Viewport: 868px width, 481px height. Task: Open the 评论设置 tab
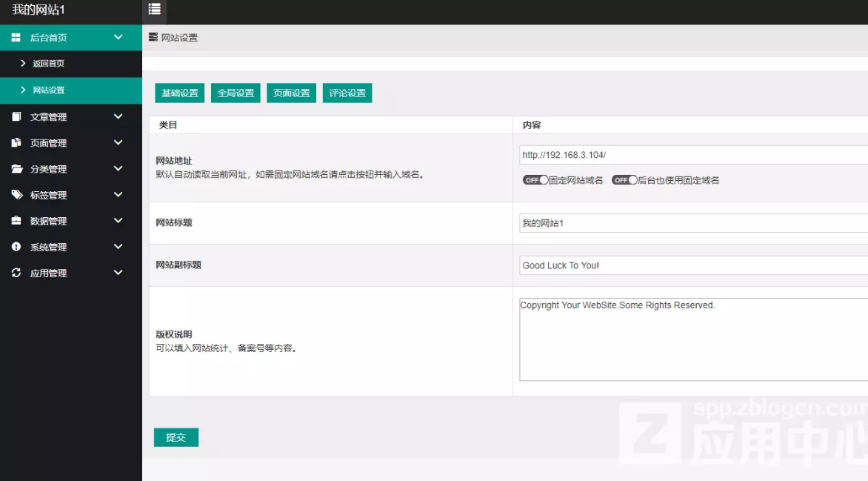347,93
